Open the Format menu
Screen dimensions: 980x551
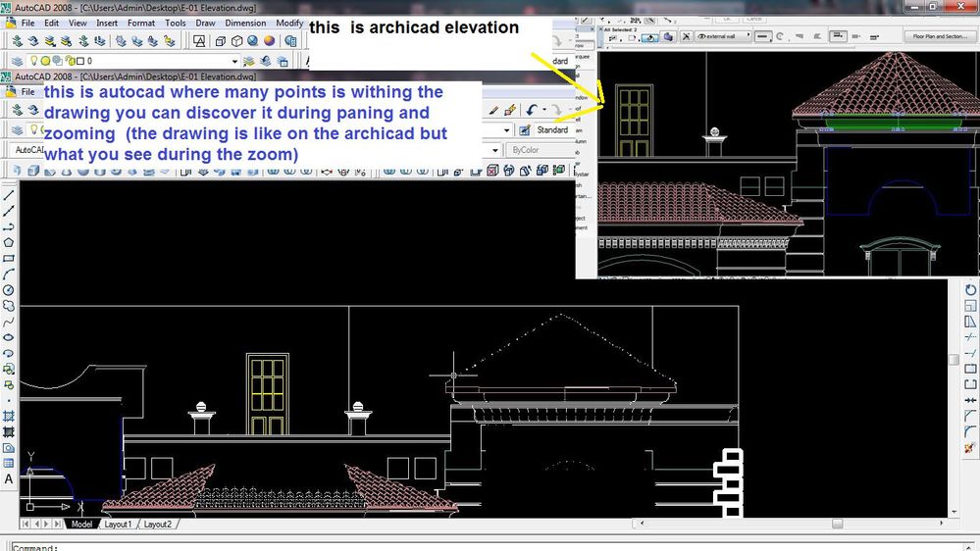(140, 24)
